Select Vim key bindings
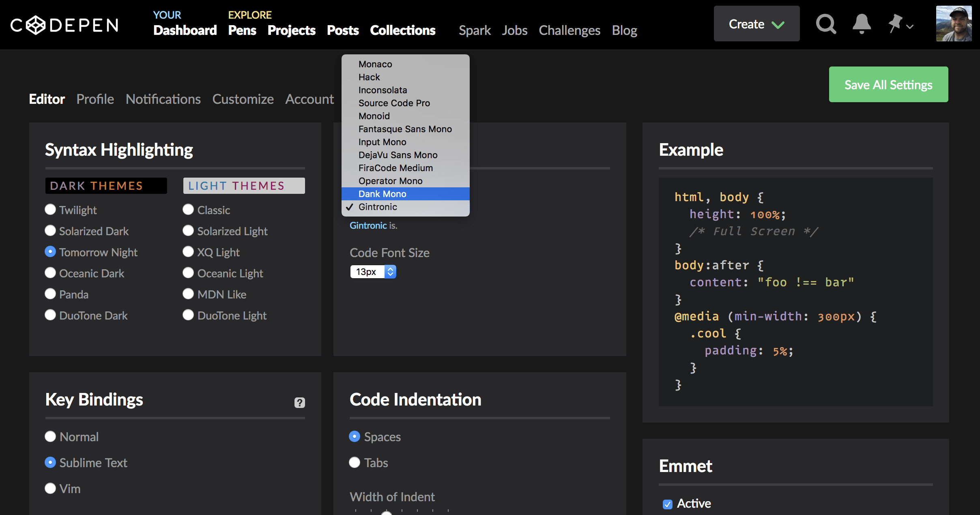Viewport: 980px width, 515px height. [x=50, y=488]
